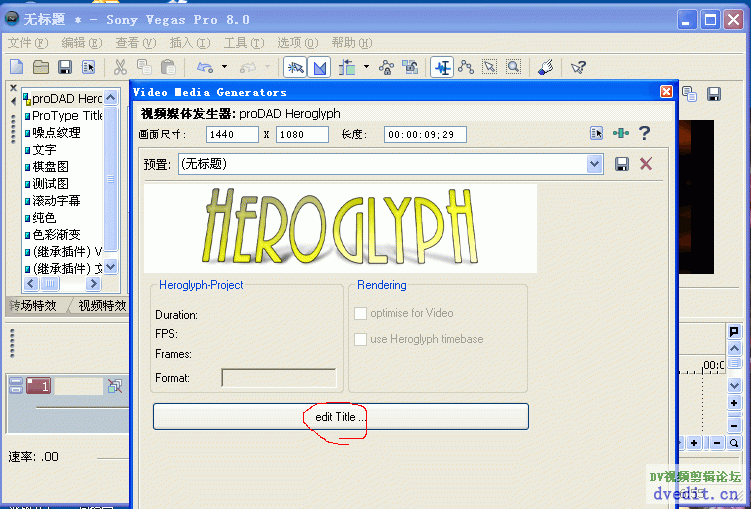Save project using main toolbar floppy icon

click(65, 67)
